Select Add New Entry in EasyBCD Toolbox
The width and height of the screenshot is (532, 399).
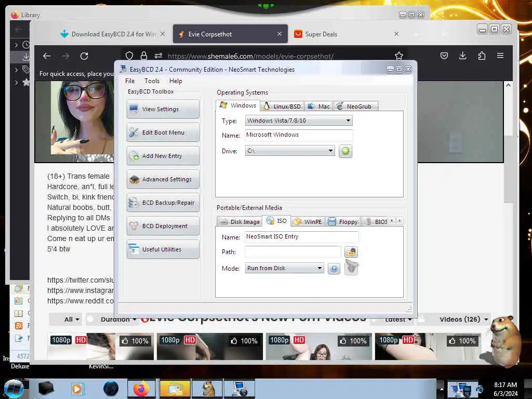click(x=163, y=156)
